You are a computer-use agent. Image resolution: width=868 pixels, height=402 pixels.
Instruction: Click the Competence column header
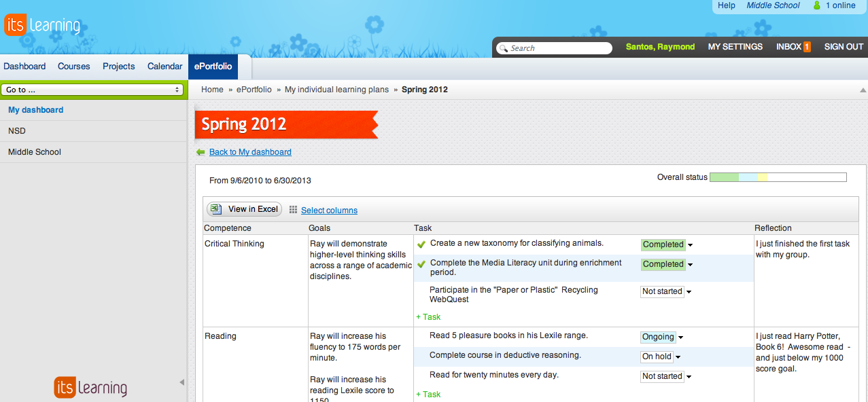[x=228, y=228]
